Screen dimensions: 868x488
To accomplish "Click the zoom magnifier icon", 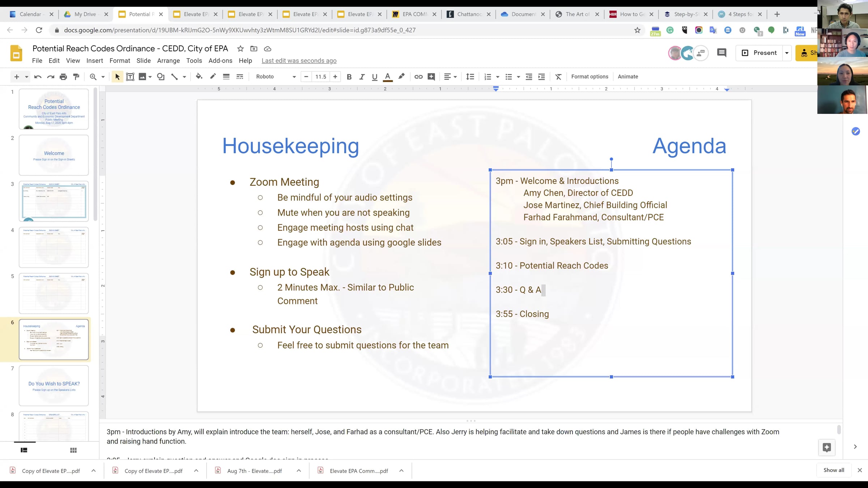I will 93,77.
